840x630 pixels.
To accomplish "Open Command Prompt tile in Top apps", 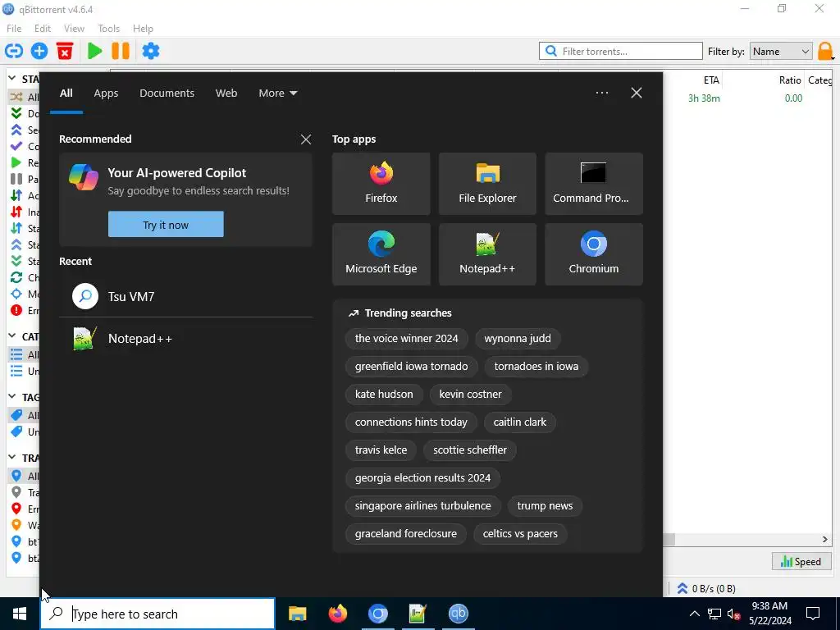I will point(594,184).
